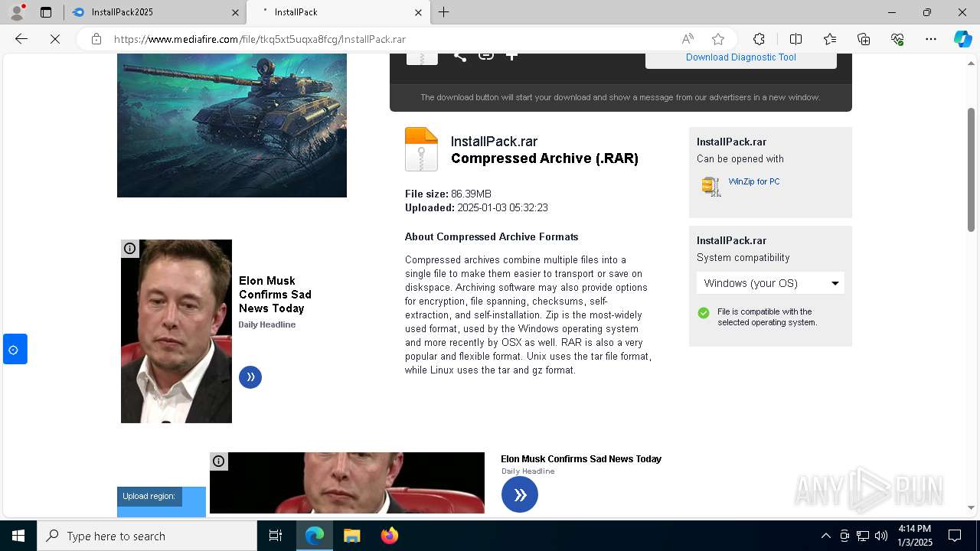This screenshot has width=980, height=551.
Task: Click the Upload region label
Action: [x=149, y=496]
